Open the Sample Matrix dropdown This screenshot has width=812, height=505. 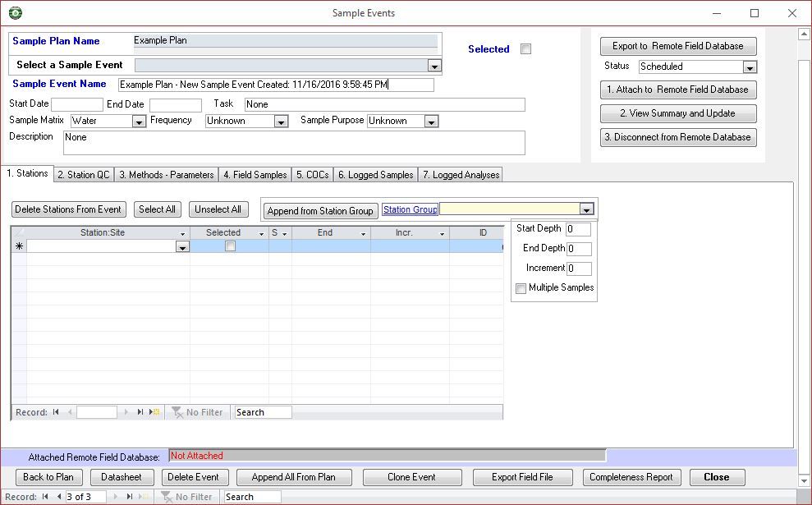click(x=139, y=122)
